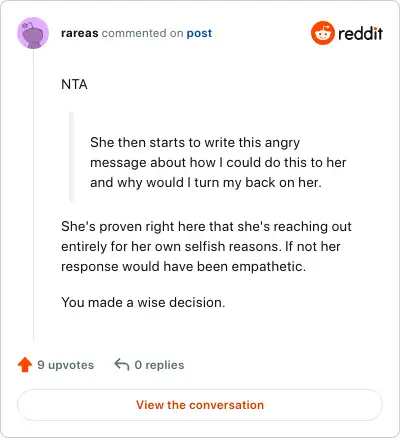The image size is (400, 438).
Task: Click quoted line "and why would I turn"
Action: coord(206,182)
